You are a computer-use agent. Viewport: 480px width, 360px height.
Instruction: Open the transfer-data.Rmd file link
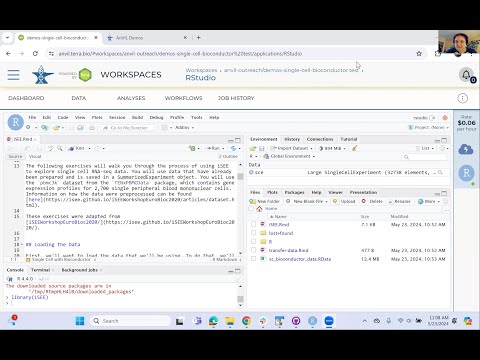coord(288,250)
